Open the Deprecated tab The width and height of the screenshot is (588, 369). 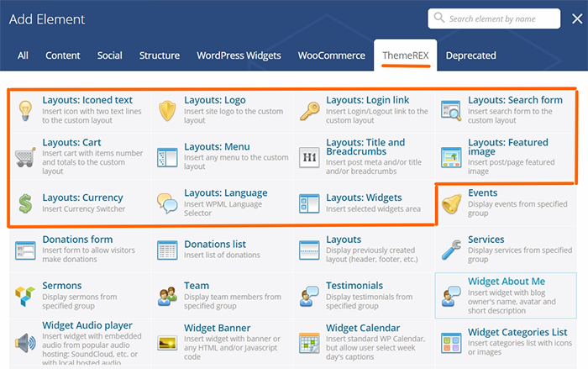click(x=470, y=55)
